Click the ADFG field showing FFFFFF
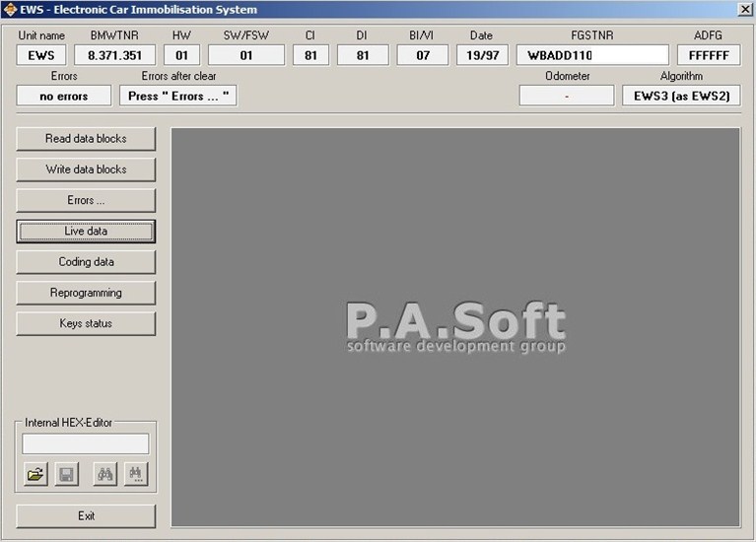Image resolution: width=756 pixels, height=542 pixels. point(708,55)
